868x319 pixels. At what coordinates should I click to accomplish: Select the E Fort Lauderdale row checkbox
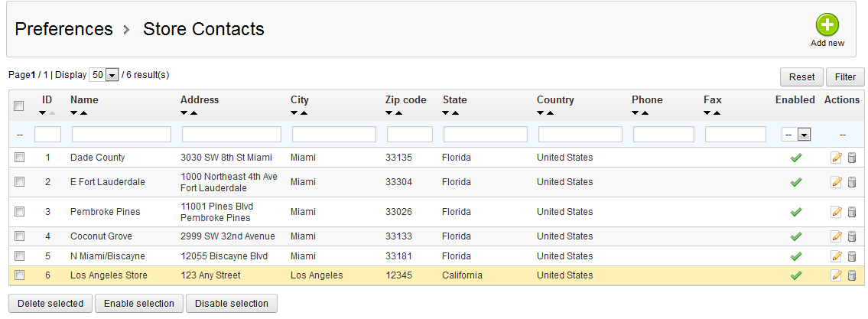(x=19, y=181)
